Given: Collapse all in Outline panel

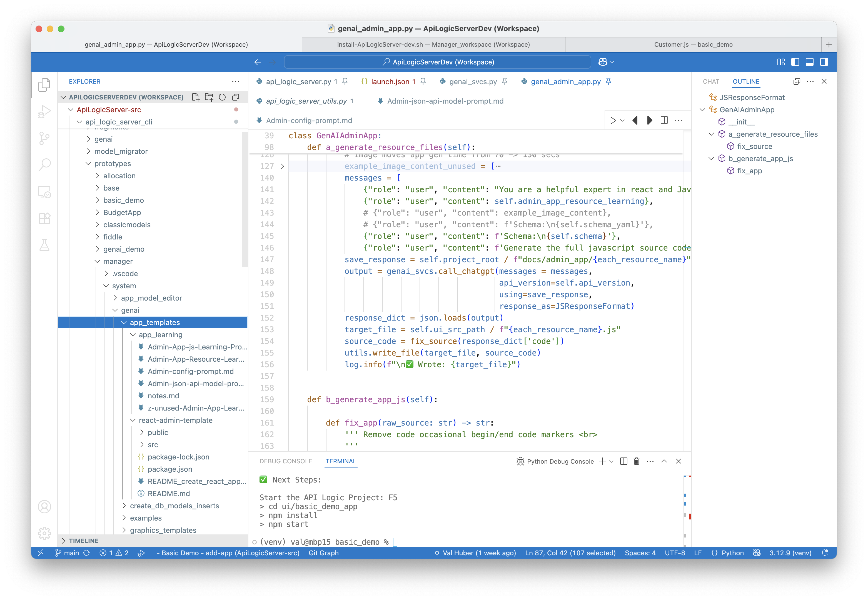Looking at the screenshot, I should (797, 82).
